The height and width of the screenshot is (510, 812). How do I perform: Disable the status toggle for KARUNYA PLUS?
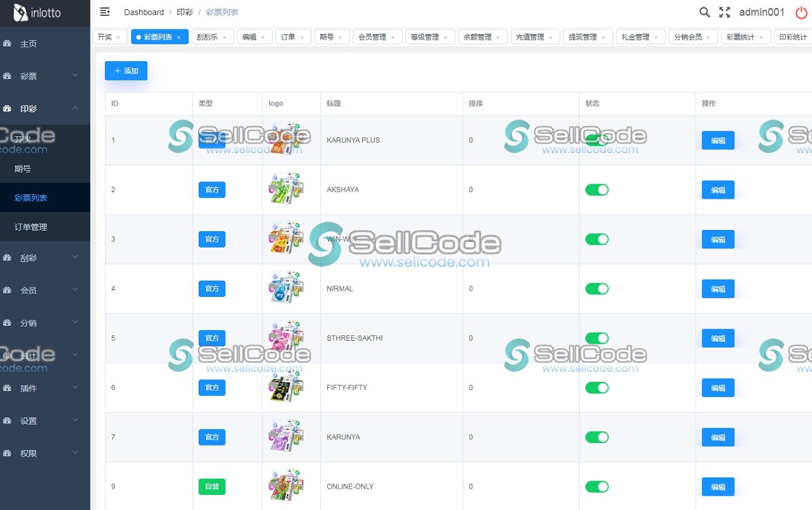pos(597,140)
